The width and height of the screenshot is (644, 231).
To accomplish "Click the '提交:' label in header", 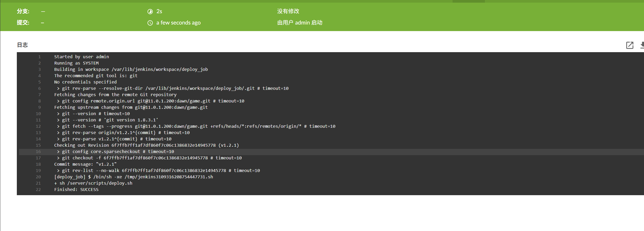I will point(23,23).
